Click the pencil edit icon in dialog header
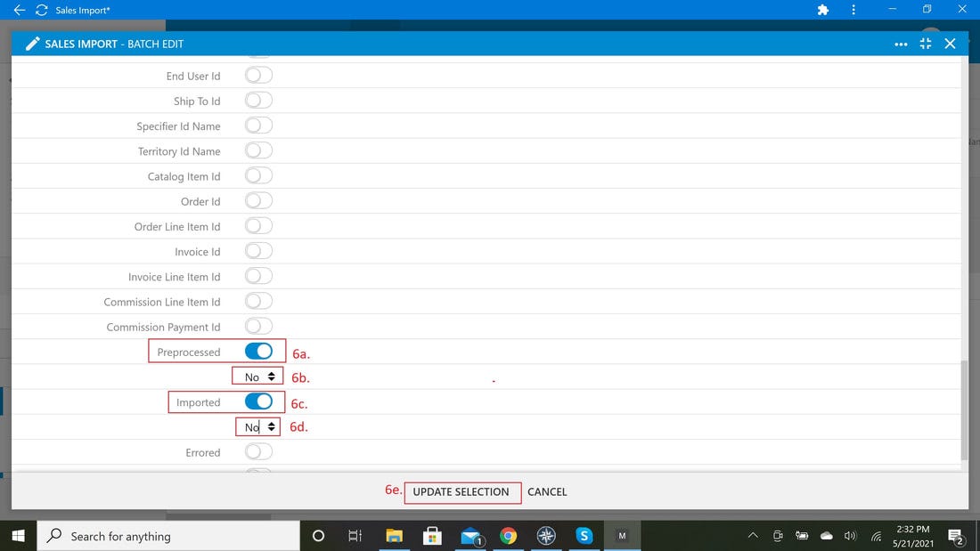This screenshot has height=551, width=980. 32,44
